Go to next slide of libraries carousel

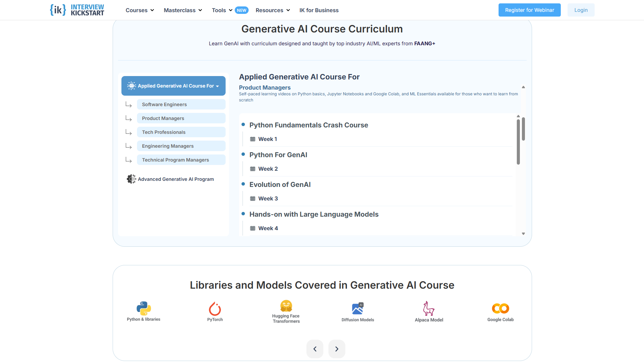(x=337, y=349)
